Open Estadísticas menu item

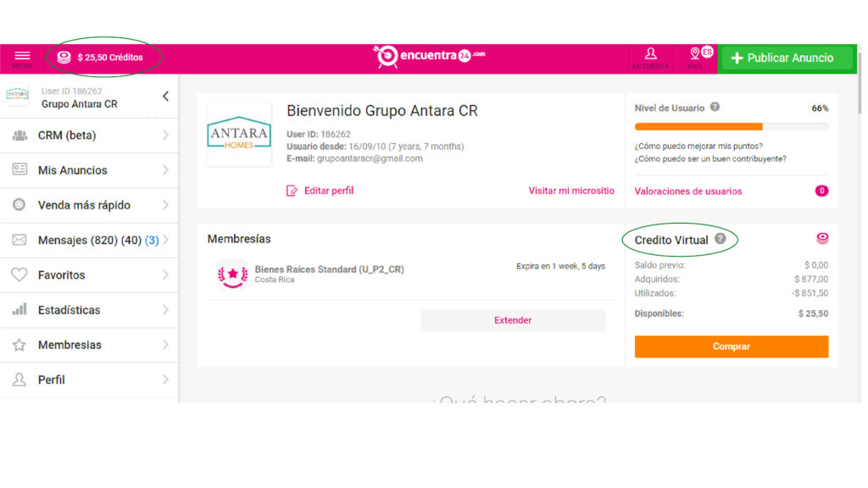89,310
